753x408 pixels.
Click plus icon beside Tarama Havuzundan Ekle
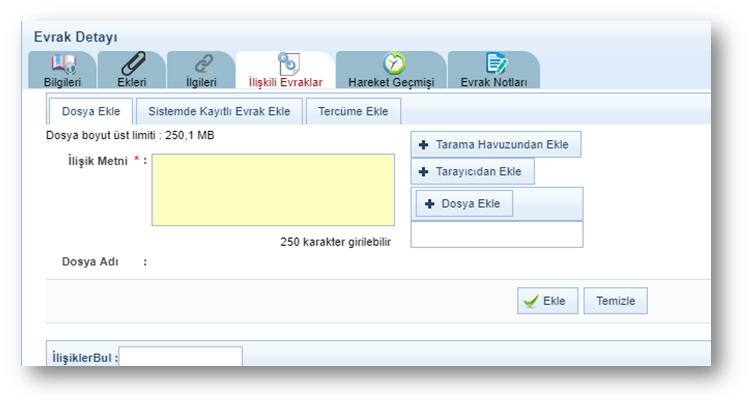click(424, 145)
